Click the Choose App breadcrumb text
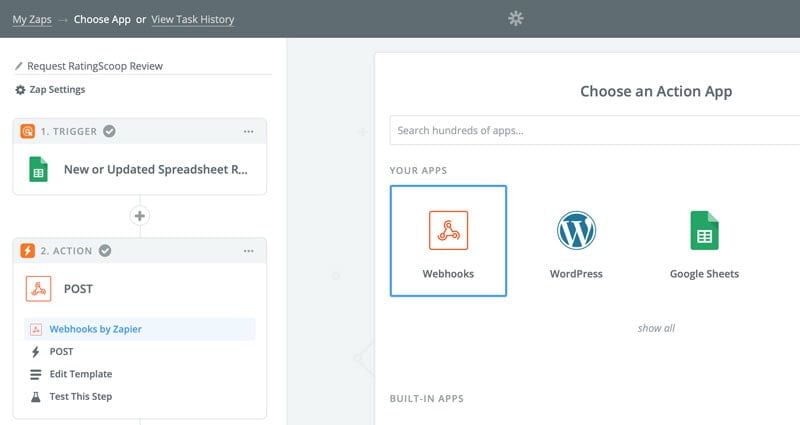This screenshot has height=425, width=800. pyautogui.click(x=102, y=19)
